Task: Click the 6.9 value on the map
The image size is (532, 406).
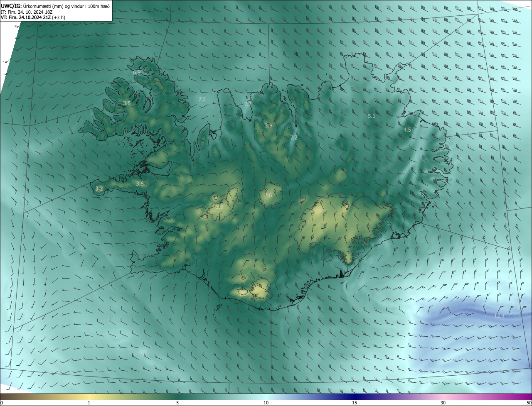Action: point(137,73)
